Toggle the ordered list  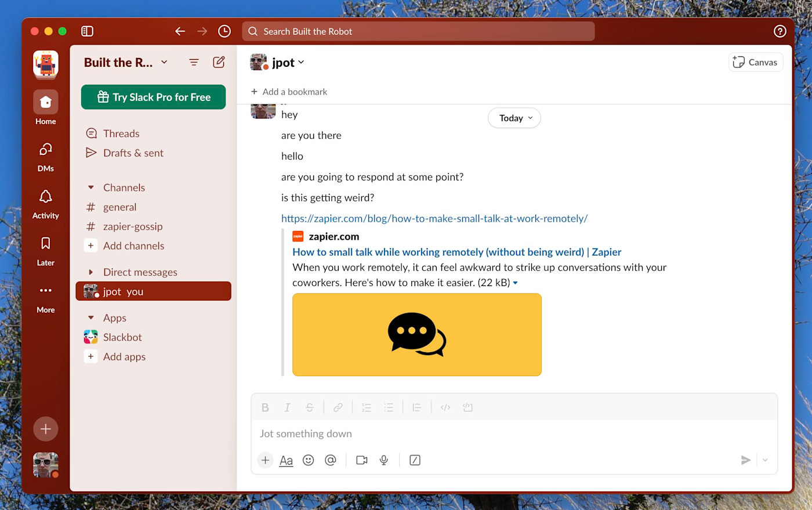click(367, 407)
